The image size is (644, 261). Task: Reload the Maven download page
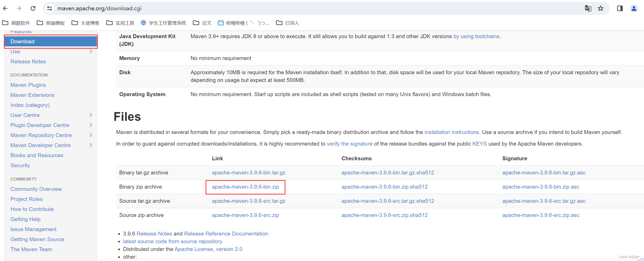click(x=33, y=9)
